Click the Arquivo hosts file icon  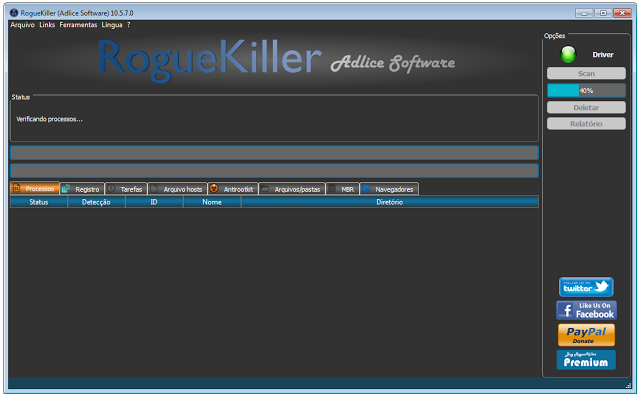click(x=154, y=189)
